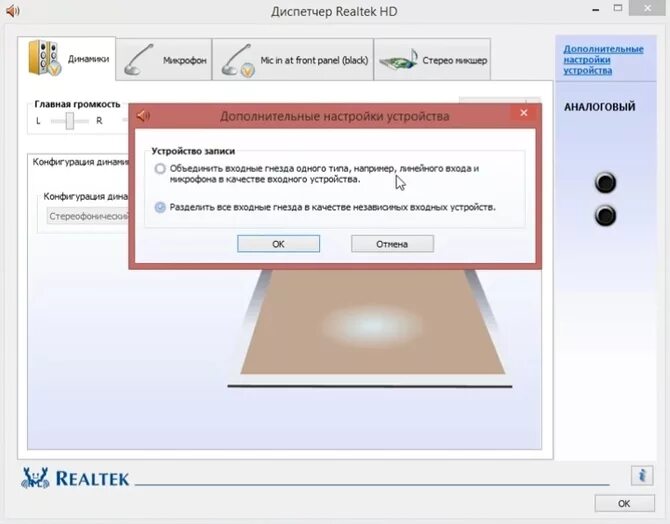Open the Микрофон tab
The height and width of the screenshot is (524, 670).
[x=164, y=60]
